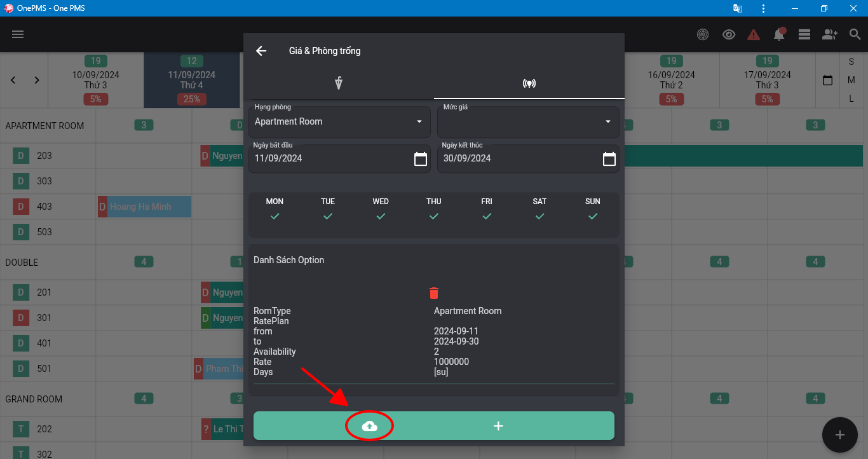Open the Mức giá dropdown

(528, 121)
